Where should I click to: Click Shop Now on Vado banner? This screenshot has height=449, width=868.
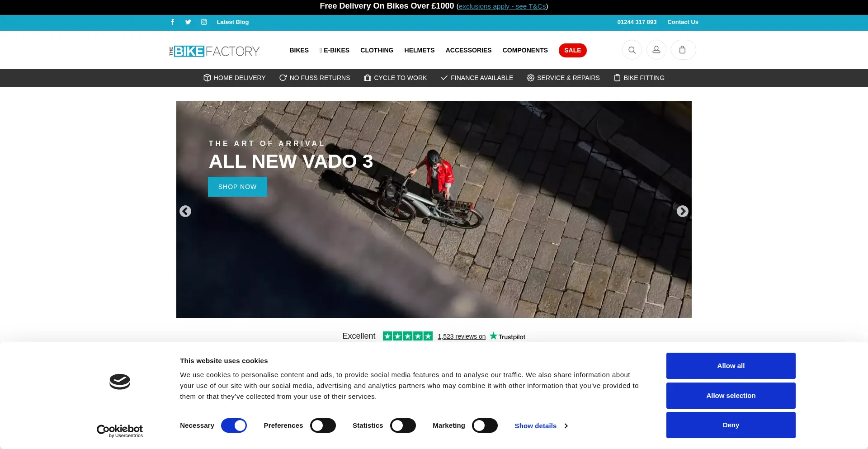(237, 187)
